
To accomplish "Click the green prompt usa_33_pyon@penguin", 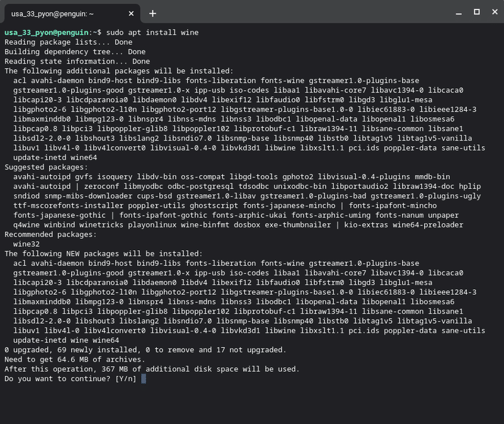I will tap(47, 33).
